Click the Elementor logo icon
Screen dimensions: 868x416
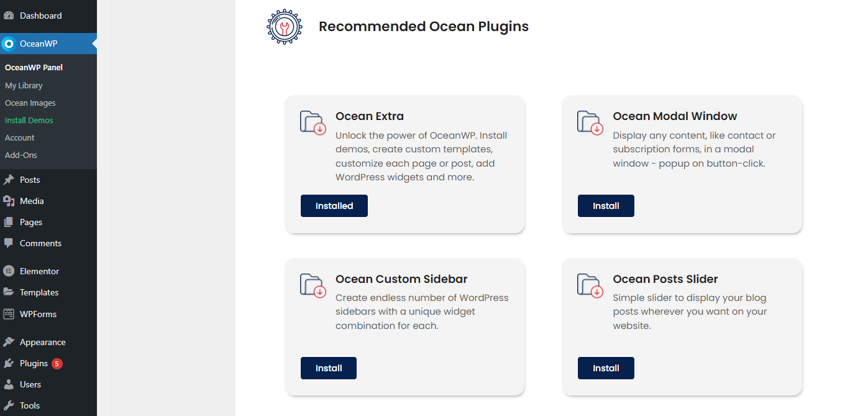click(9, 271)
